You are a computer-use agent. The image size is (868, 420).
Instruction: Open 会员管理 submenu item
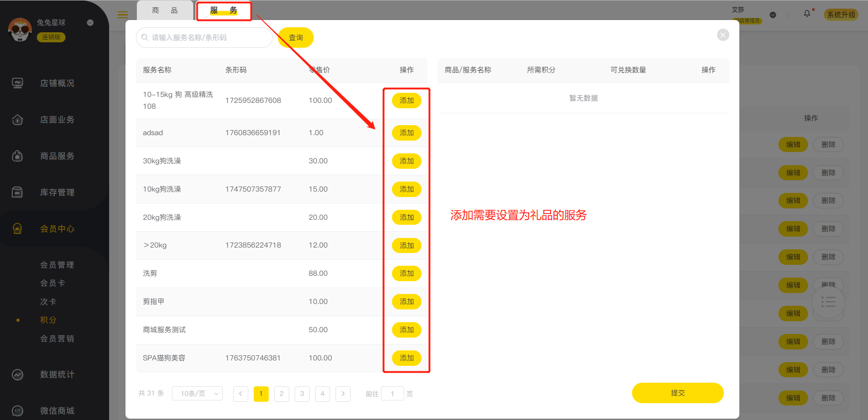tap(57, 265)
